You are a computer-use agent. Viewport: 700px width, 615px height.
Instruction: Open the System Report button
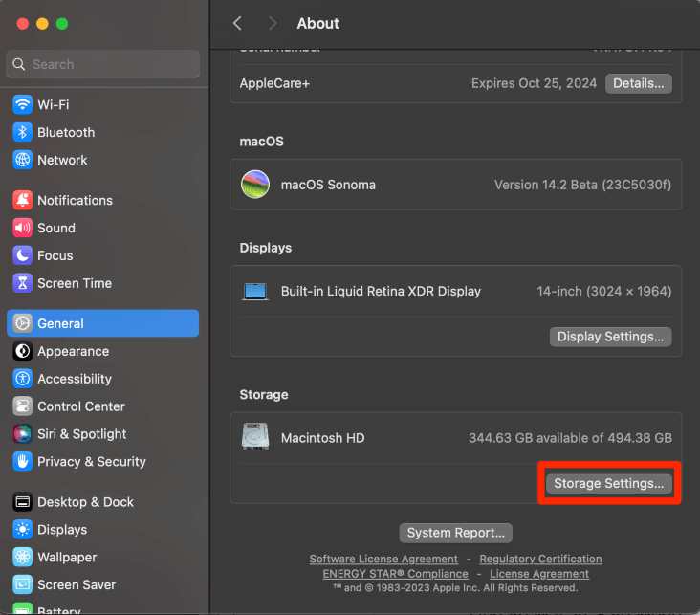click(455, 533)
